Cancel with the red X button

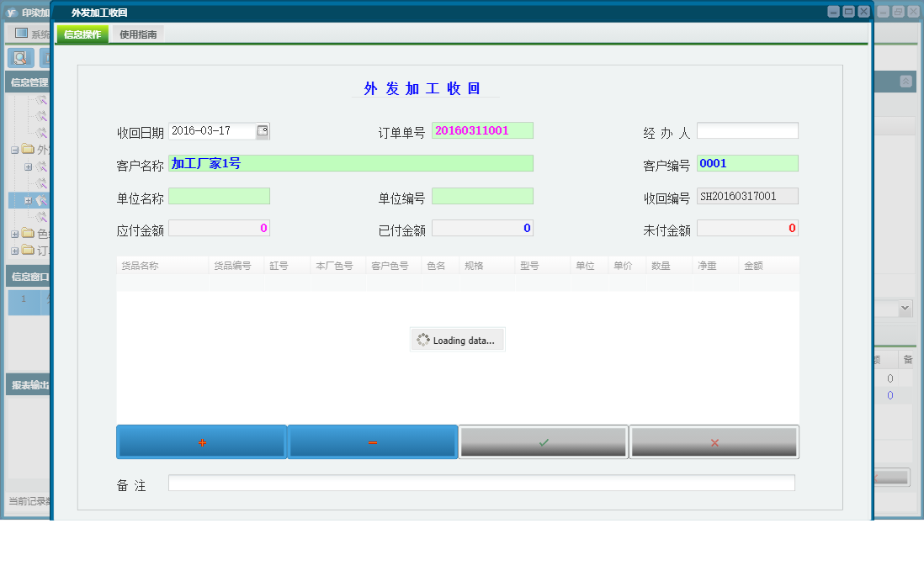(714, 442)
